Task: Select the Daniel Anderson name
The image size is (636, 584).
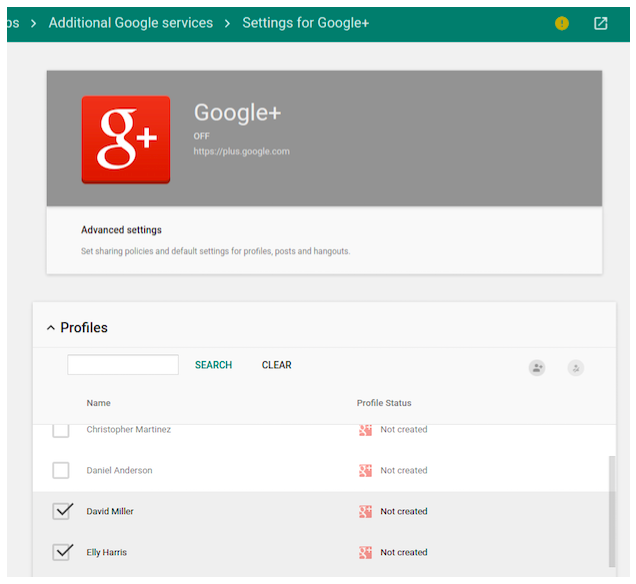Action: coord(120,470)
